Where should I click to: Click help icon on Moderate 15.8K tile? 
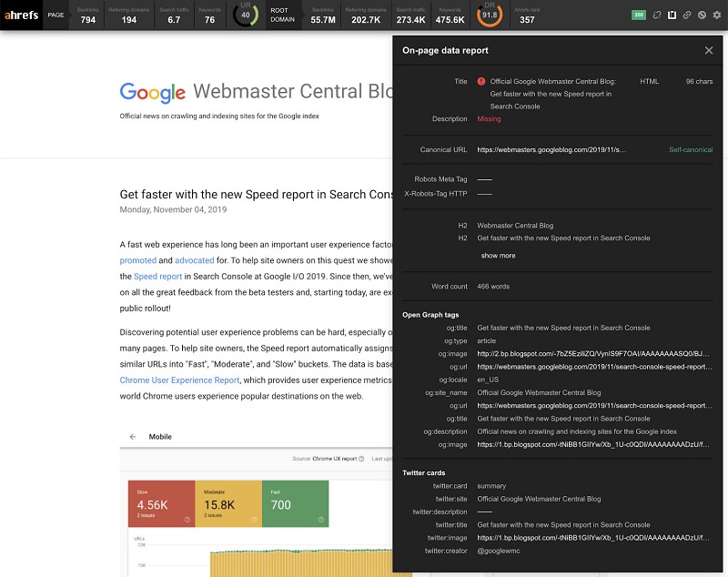[254, 520]
